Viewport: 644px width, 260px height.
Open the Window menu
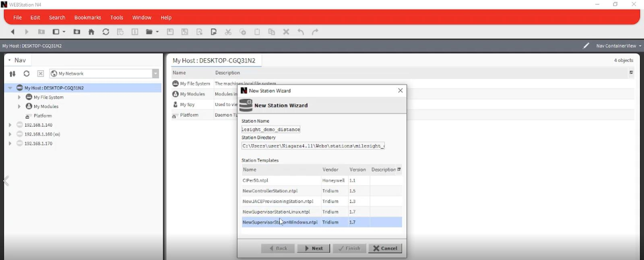pyautogui.click(x=142, y=18)
